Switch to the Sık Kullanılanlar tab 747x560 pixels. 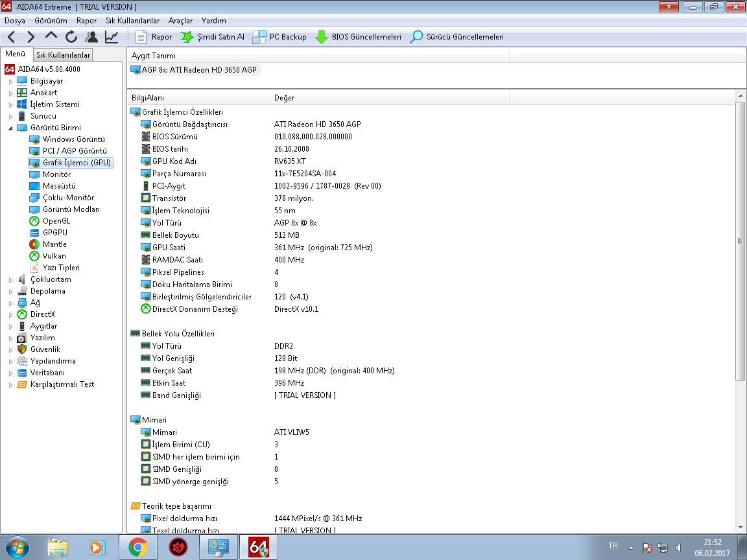click(x=64, y=54)
